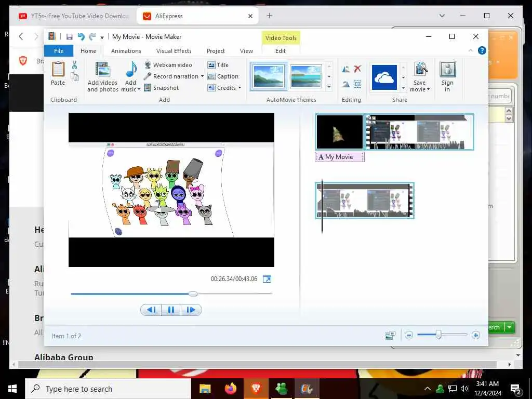Click the preview seek slider handle
The height and width of the screenshot is (399, 532).
(193, 294)
